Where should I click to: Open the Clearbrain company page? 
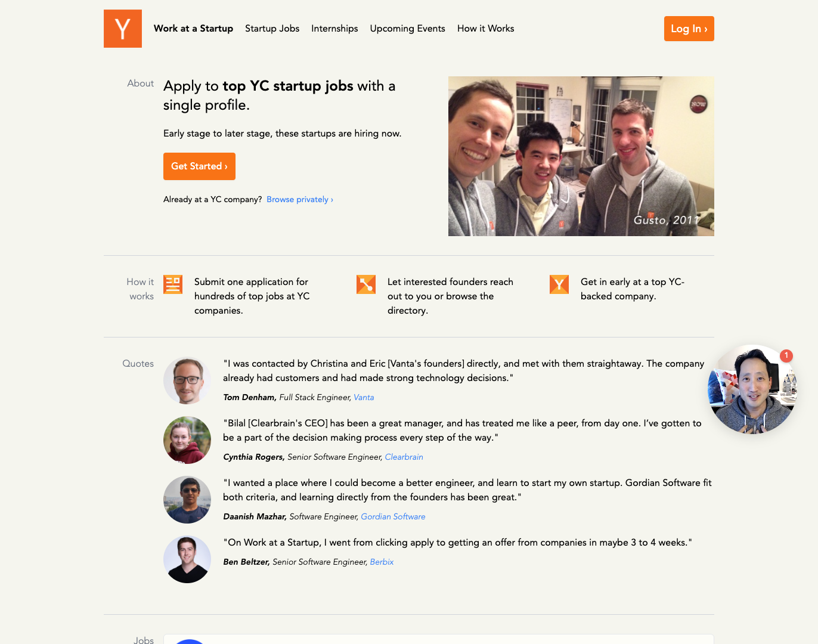point(404,457)
